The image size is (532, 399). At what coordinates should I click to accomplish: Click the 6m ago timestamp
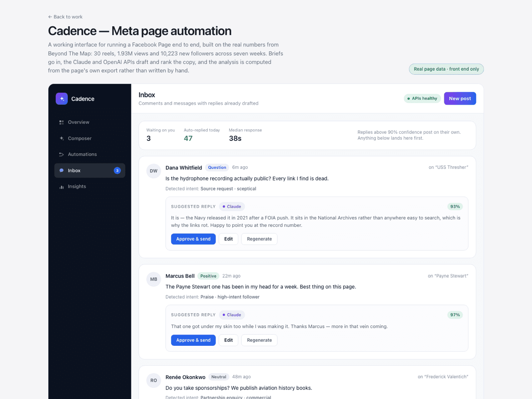click(x=240, y=167)
